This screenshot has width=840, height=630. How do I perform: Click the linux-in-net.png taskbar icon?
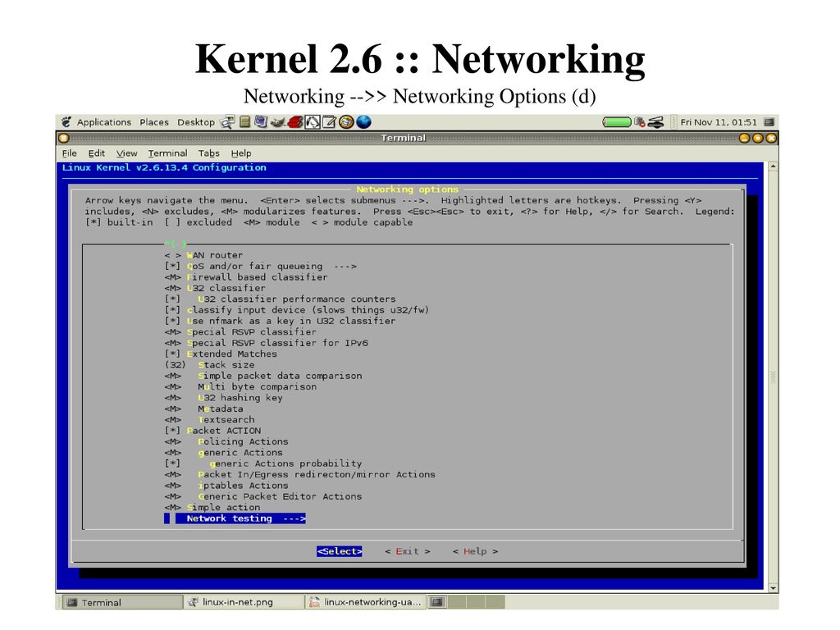[x=193, y=602]
